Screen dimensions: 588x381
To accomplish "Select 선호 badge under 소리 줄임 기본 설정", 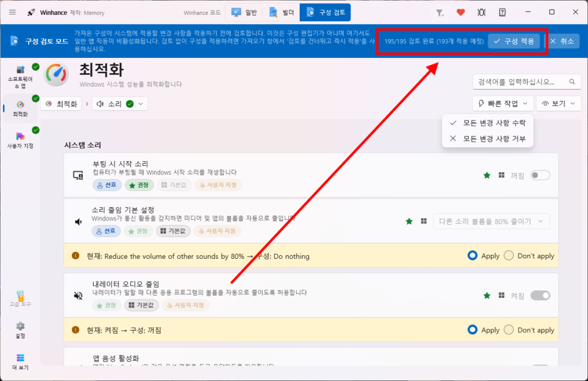I will [x=106, y=231].
